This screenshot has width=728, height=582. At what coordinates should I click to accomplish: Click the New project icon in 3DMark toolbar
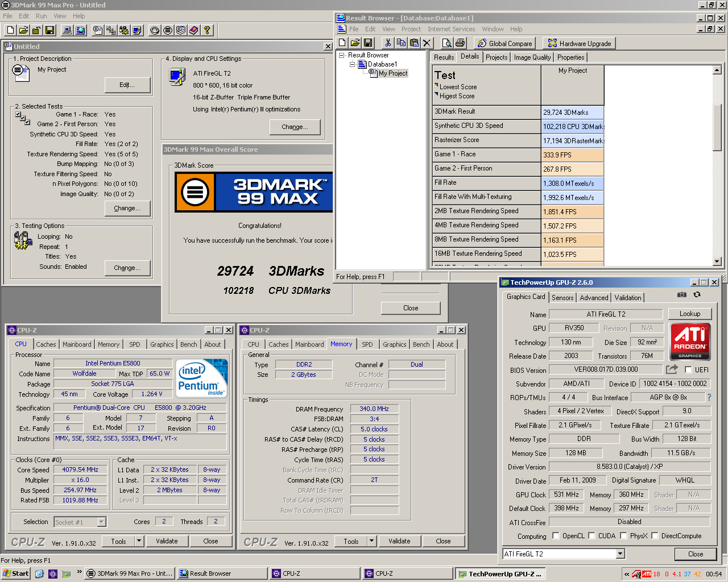(x=10, y=30)
